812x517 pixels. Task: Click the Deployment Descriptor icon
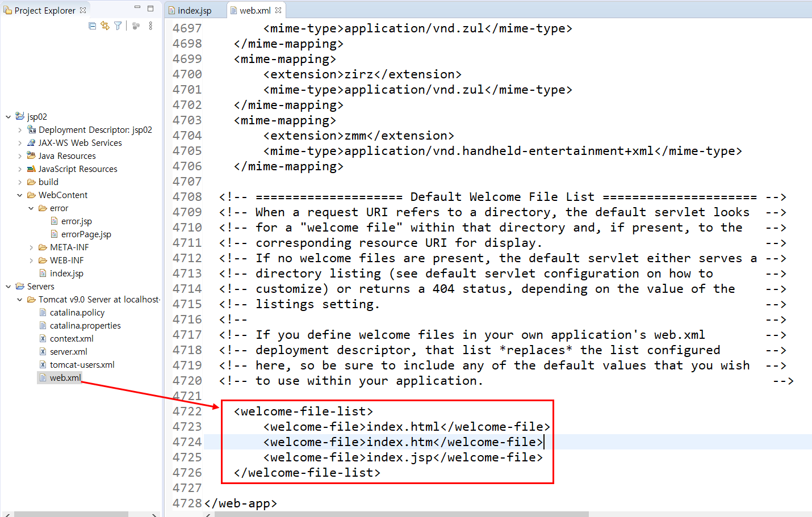pos(32,130)
